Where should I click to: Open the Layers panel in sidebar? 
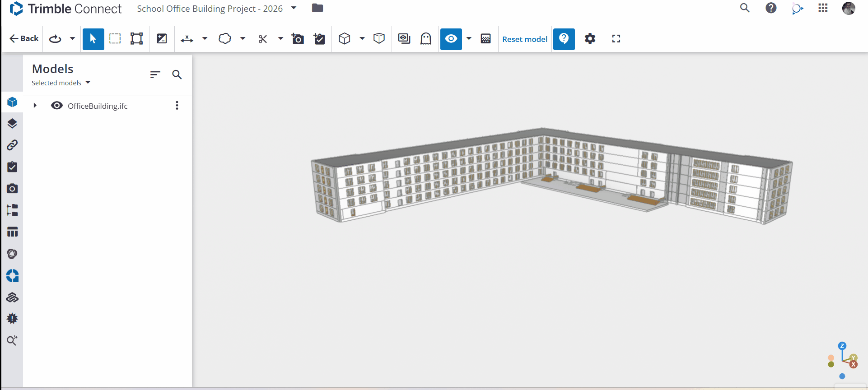click(x=12, y=123)
